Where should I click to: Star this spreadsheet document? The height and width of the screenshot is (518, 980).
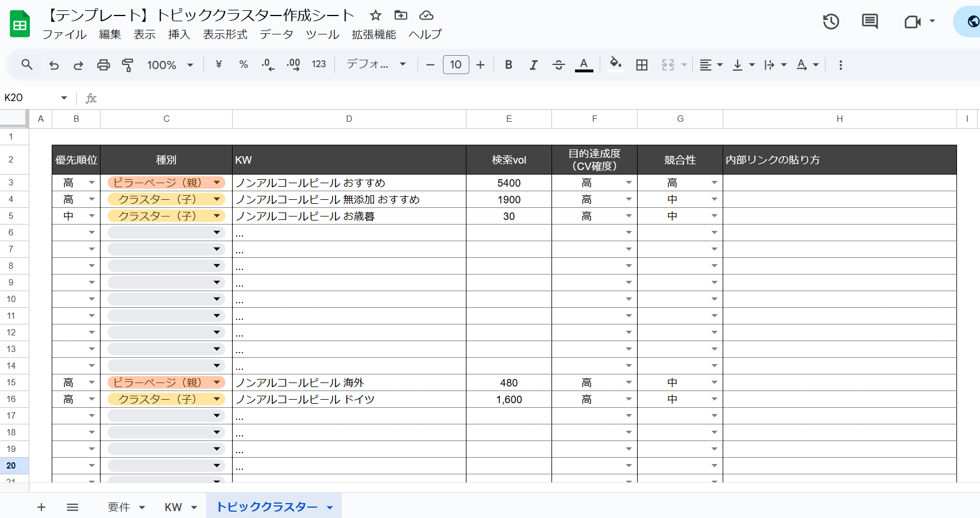375,16
